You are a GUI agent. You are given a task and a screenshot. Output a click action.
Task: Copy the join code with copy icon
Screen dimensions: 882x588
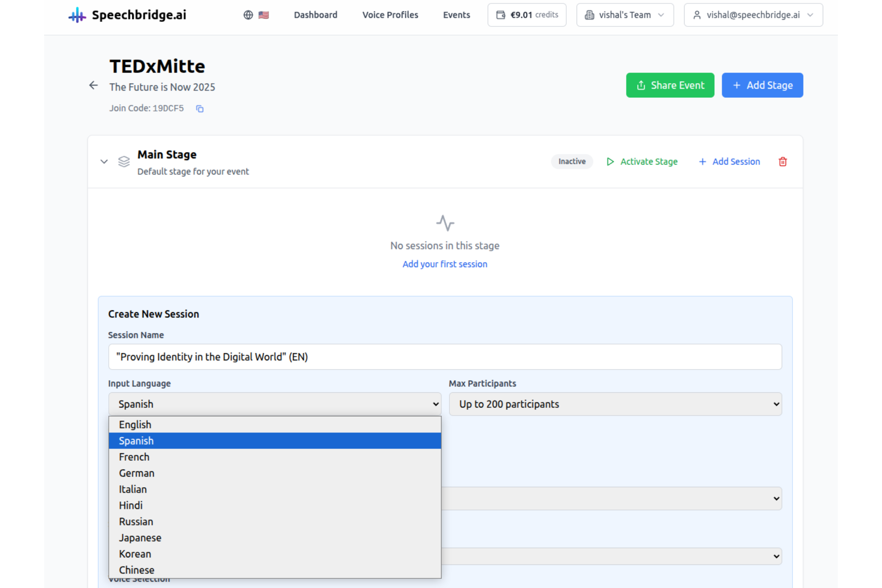200,109
